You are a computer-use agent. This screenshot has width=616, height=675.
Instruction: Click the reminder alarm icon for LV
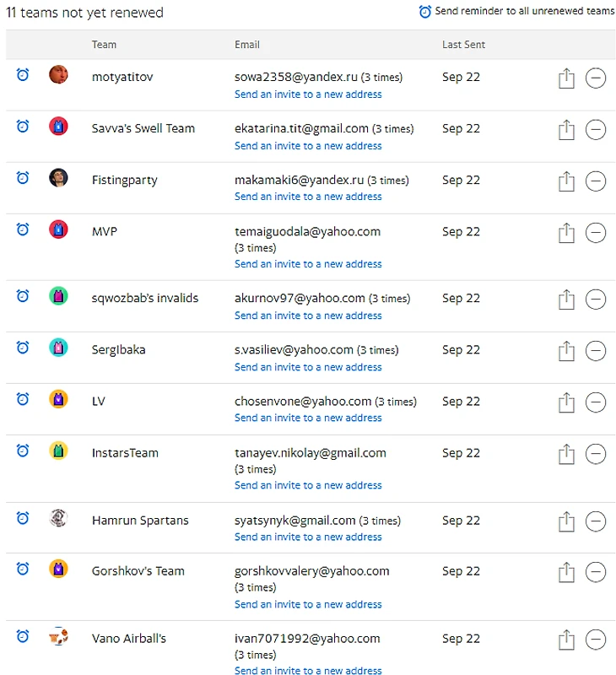(x=23, y=399)
